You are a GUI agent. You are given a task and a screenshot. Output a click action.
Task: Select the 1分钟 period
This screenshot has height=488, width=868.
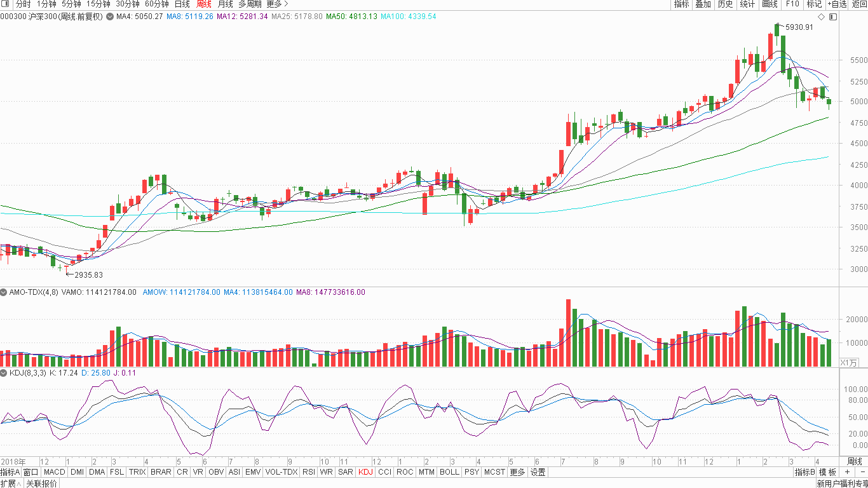[46, 4]
